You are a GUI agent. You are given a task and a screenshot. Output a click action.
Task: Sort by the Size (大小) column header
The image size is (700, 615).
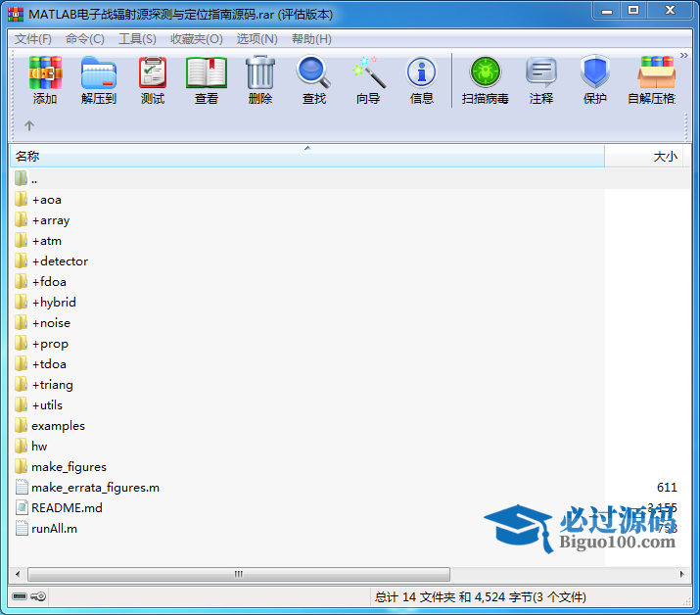(643, 157)
